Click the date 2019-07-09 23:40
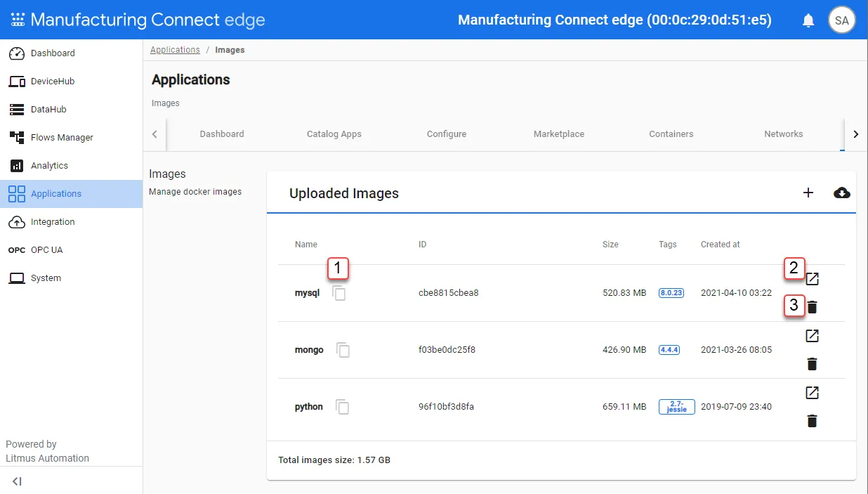Screen dimensions: 868x494 pos(736,407)
